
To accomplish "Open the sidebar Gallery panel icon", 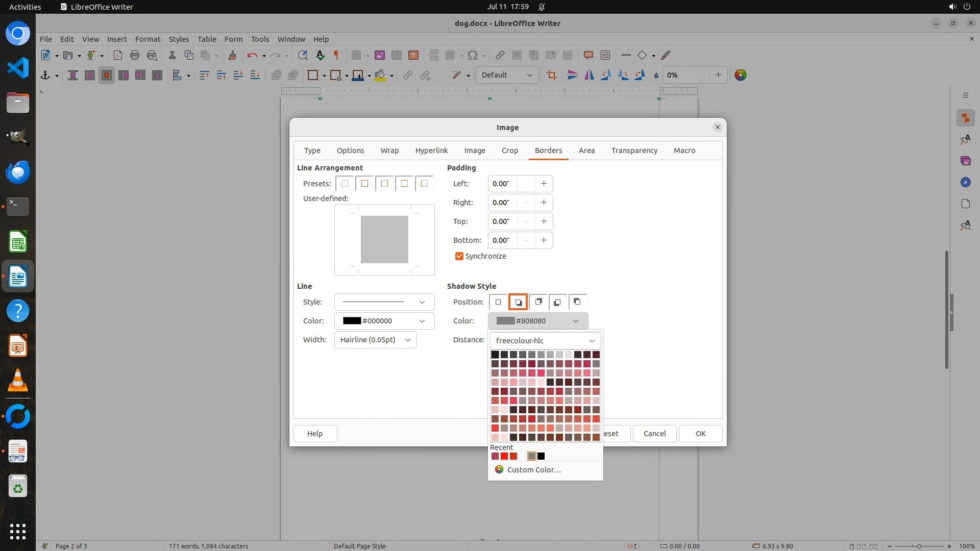I will tap(965, 161).
